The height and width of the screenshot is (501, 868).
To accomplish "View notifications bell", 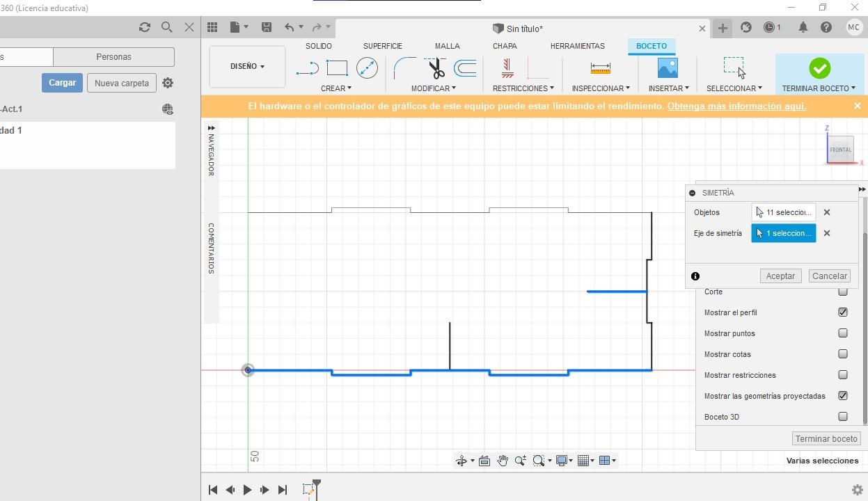I will pyautogui.click(x=803, y=27).
